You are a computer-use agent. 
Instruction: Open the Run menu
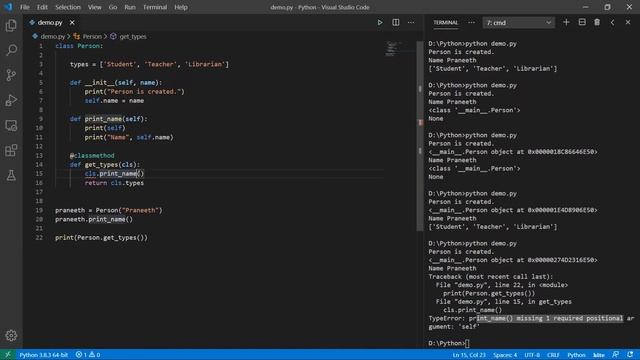pos(130,7)
